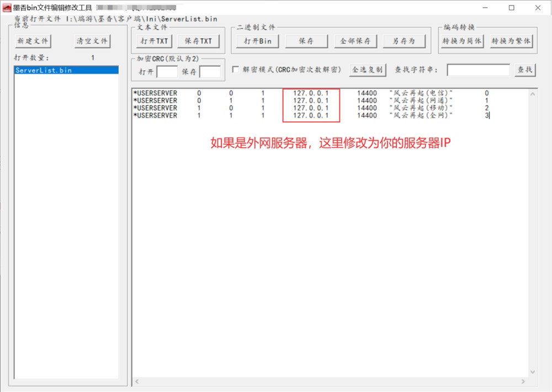
Task: Click the 全选复制 button
Action: pyautogui.click(x=368, y=70)
